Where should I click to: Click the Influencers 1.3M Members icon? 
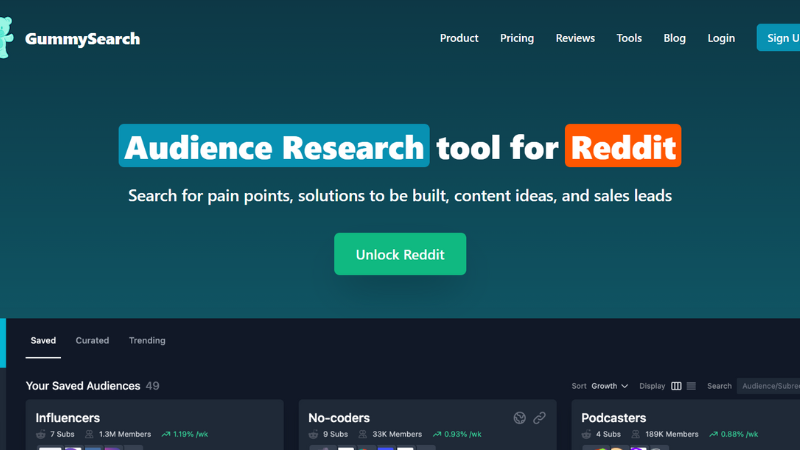pyautogui.click(x=89, y=434)
